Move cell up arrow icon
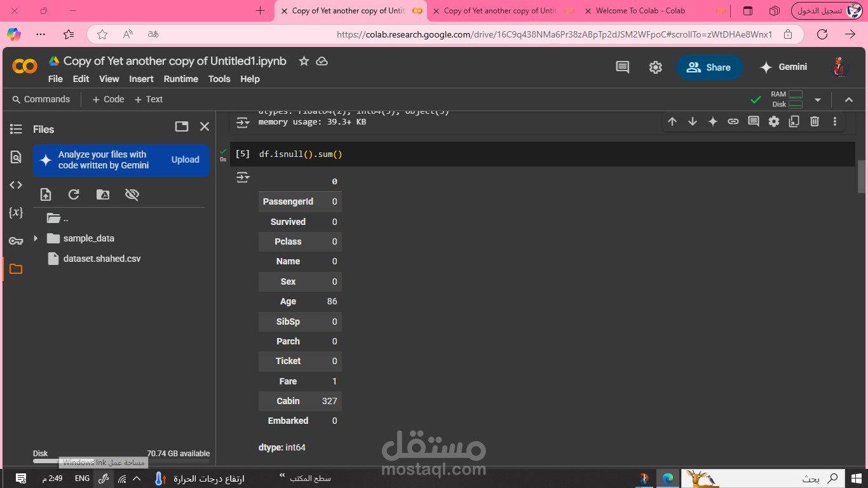Image resolution: width=868 pixels, height=488 pixels. [672, 121]
